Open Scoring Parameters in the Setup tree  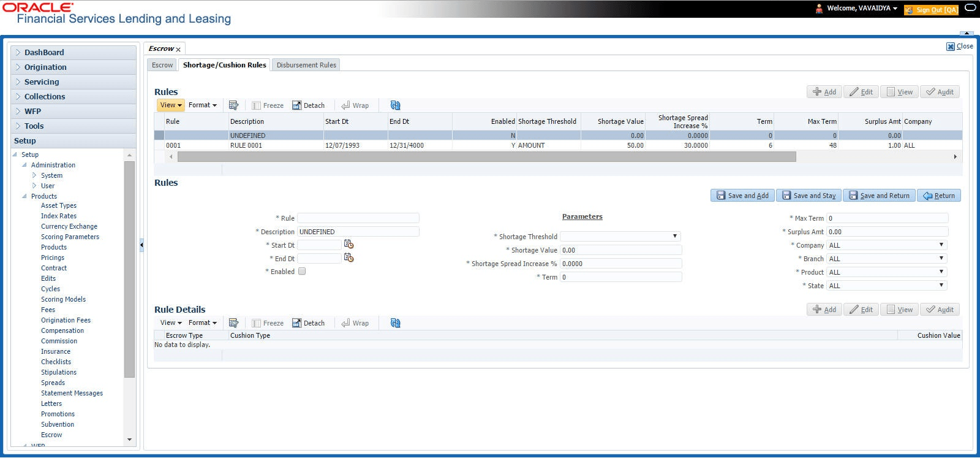[70, 237]
